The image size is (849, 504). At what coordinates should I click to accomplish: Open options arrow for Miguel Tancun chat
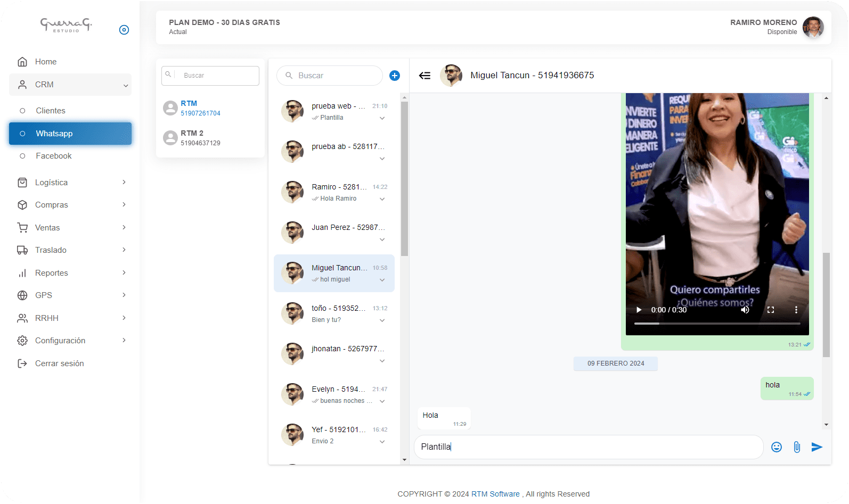pos(382,280)
